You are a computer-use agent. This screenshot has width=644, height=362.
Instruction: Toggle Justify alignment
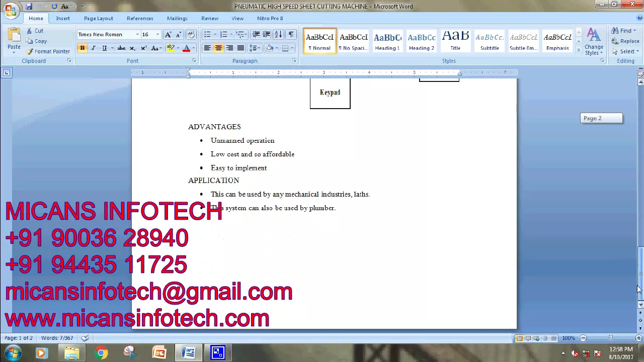click(240, 48)
